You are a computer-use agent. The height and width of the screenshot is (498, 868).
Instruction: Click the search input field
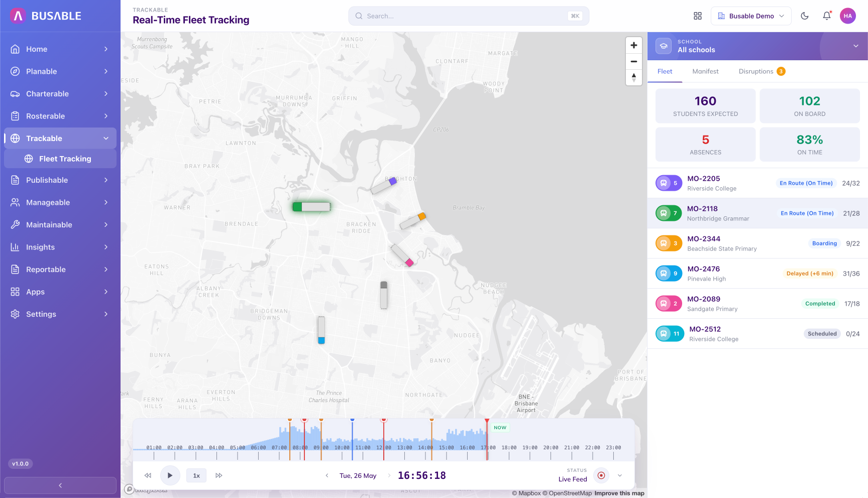tap(469, 16)
